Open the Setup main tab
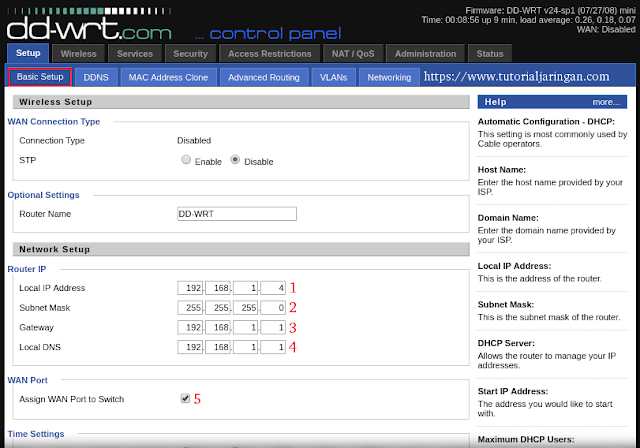 [28, 53]
